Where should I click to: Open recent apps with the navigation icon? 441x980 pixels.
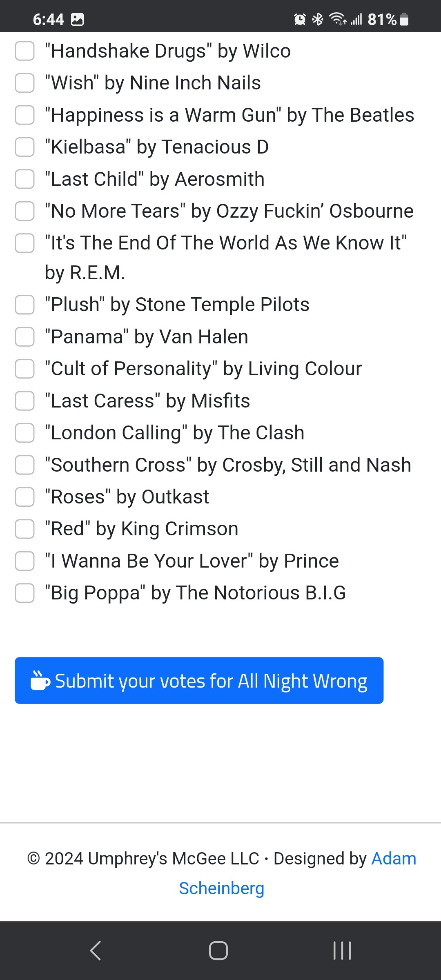click(x=342, y=950)
